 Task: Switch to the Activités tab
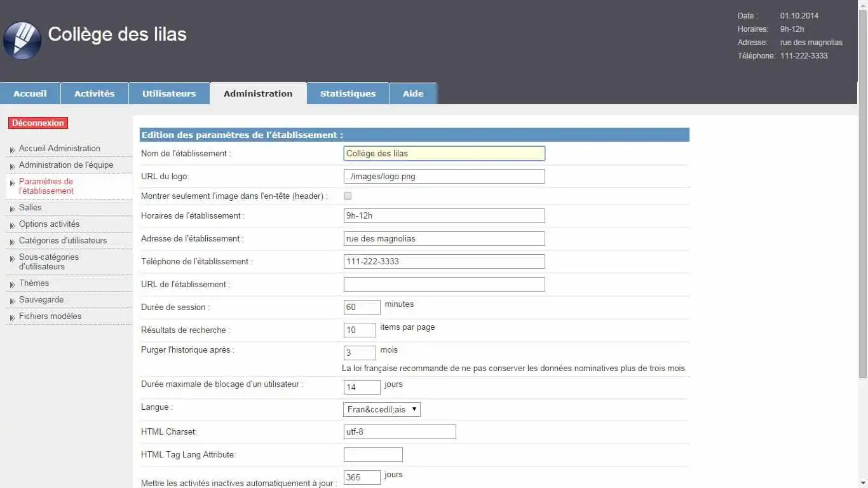pyautogui.click(x=95, y=93)
